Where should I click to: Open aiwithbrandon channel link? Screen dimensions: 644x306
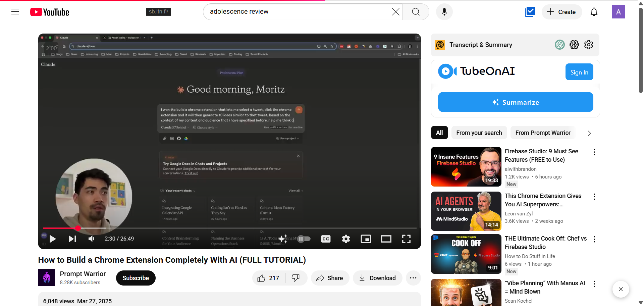click(521, 169)
